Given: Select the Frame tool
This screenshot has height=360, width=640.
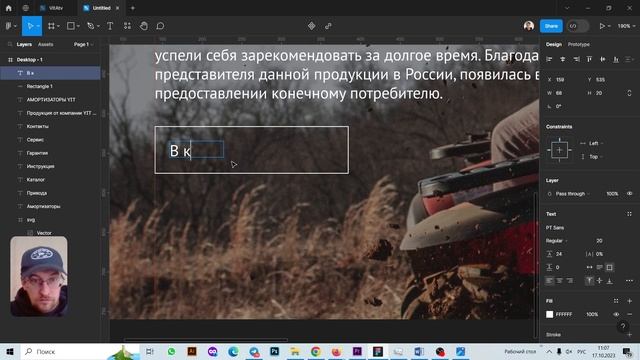Looking at the screenshot, I should (x=51, y=26).
